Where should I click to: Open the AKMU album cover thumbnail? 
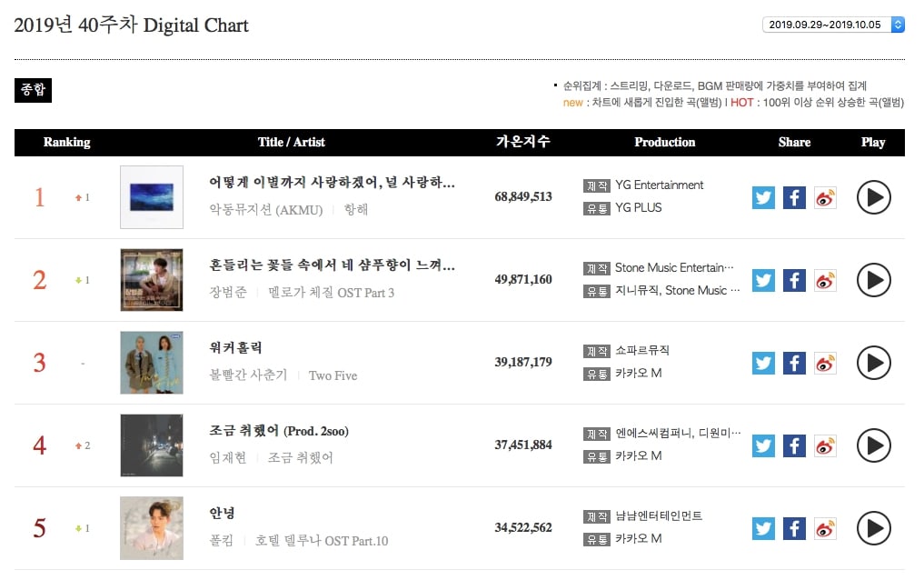coord(152,197)
